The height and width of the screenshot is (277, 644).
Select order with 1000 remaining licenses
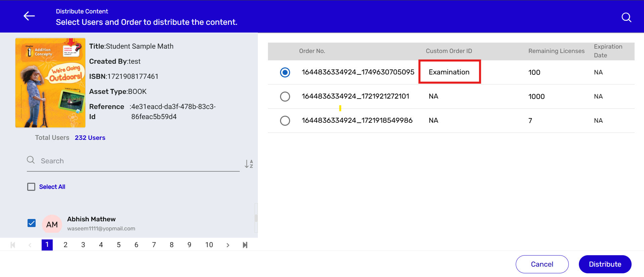pyautogui.click(x=285, y=97)
